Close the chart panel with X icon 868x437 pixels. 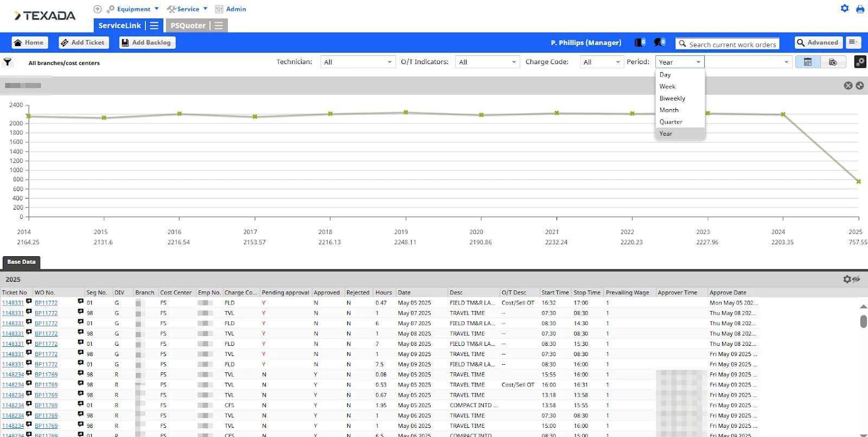[848, 86]
